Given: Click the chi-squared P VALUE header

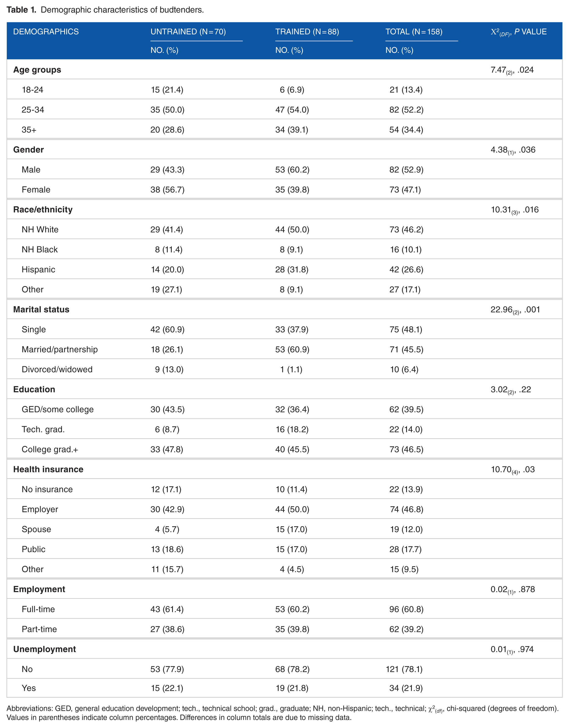Looking at the screenshot, I should click(x=519, y=32).
